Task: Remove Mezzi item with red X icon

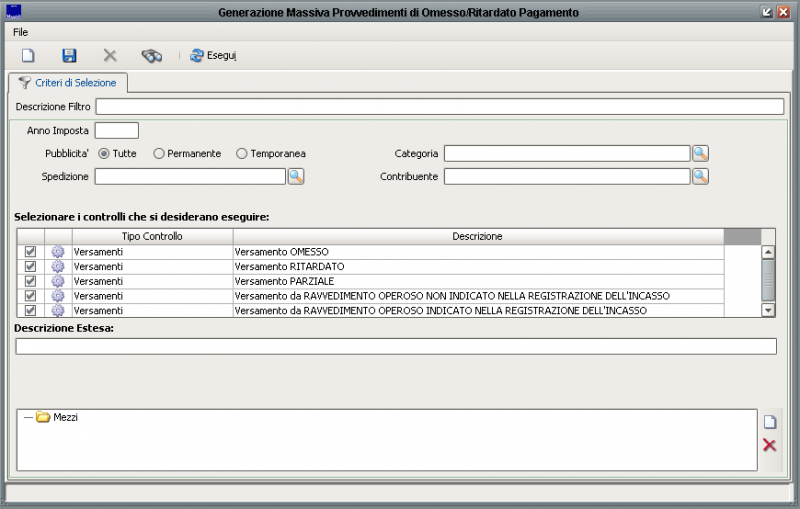Action: coord(769,445)
